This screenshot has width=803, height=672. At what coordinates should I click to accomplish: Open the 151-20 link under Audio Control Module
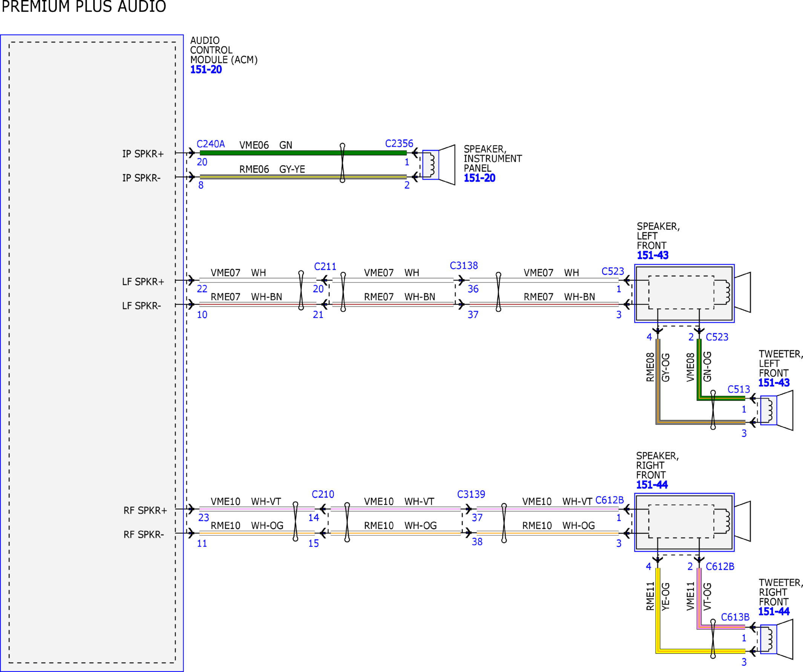(206, 70)
